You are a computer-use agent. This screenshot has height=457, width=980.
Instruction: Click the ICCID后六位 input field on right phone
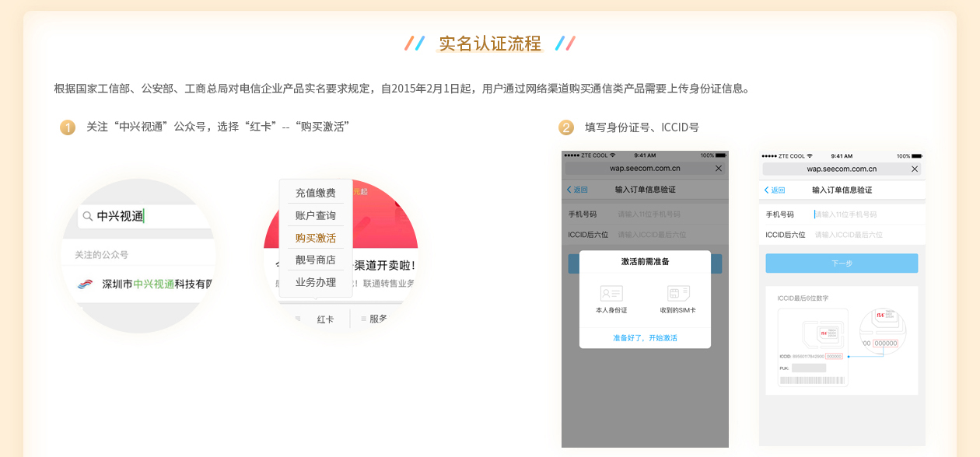click(x=863, y=235)
